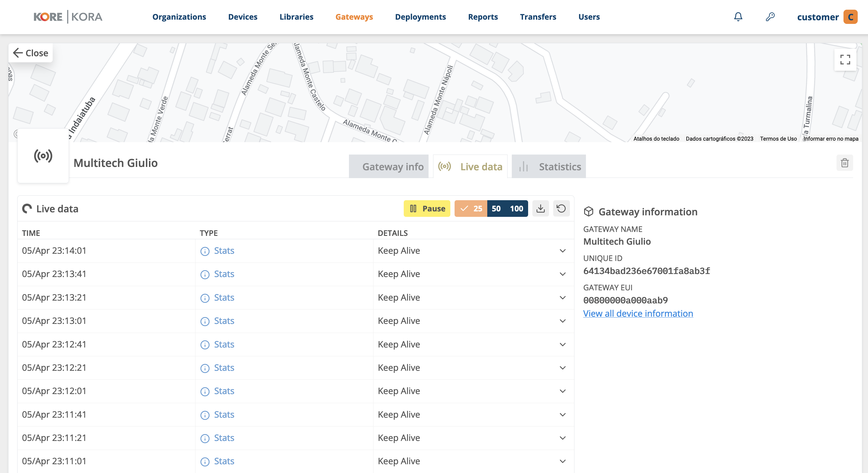Navigate to Deployments menu

(420, 17)
